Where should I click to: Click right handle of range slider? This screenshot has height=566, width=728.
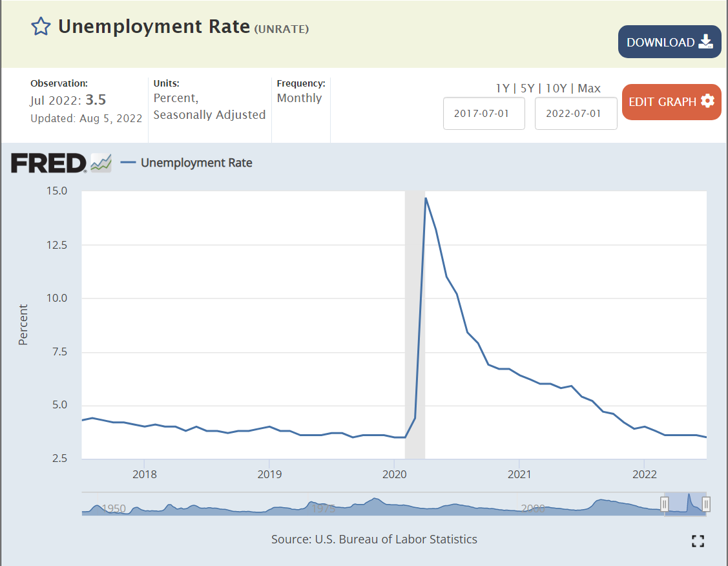click(x=706, y=504)
